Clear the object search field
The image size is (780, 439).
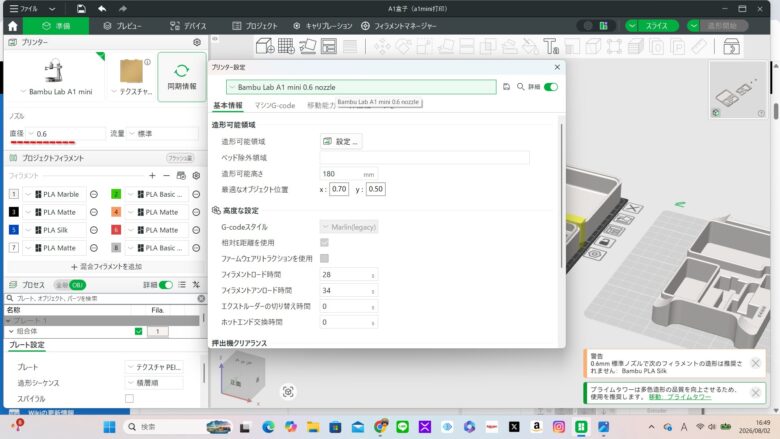(x=201, y=298)
